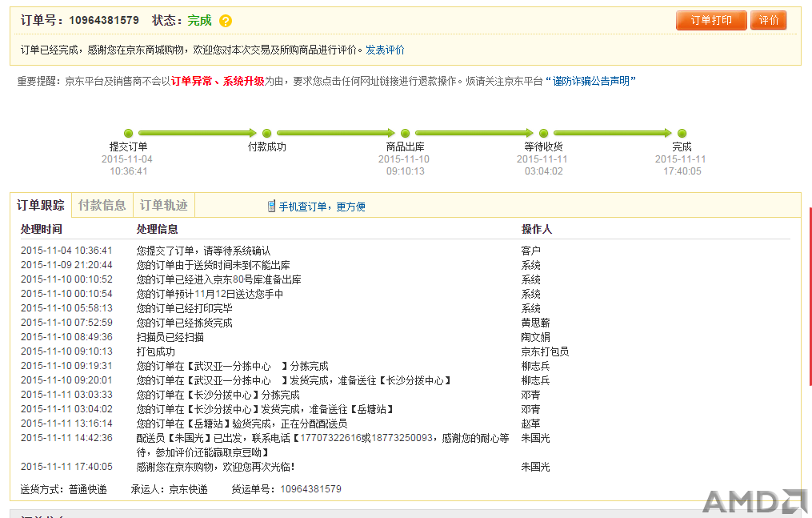Select the 订单跟踪 tab

click(40, 205)
